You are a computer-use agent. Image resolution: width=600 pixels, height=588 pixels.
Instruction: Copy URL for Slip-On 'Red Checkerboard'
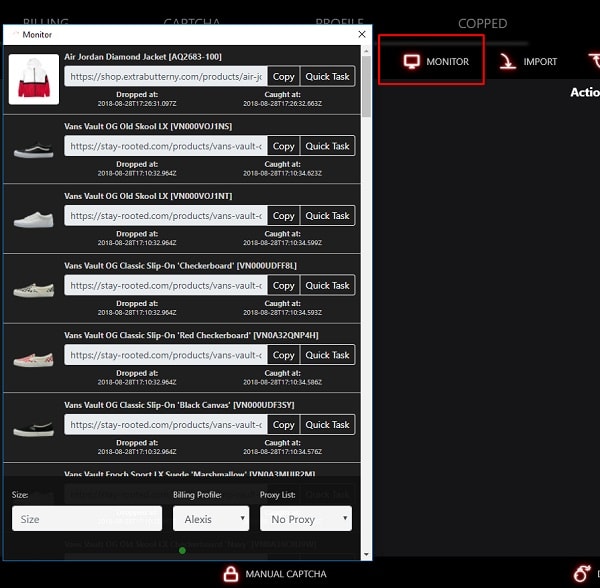pos(284,355)
